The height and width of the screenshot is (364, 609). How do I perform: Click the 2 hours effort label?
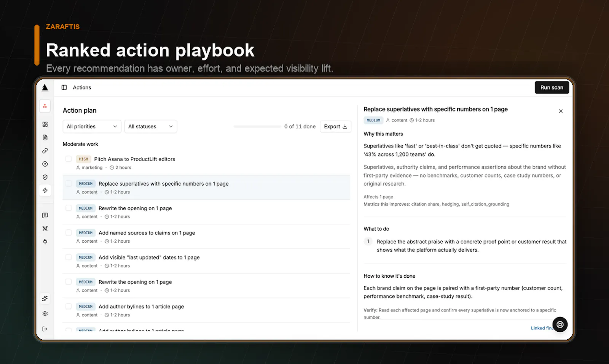(x=123, y=168)
